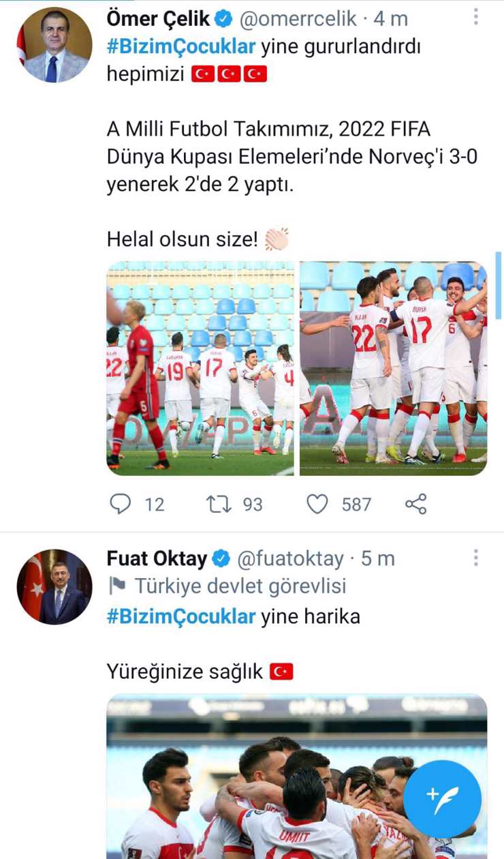The image size is (504, 859).
Task: Open the @fuatoktay handle
Action: [290, 559]
